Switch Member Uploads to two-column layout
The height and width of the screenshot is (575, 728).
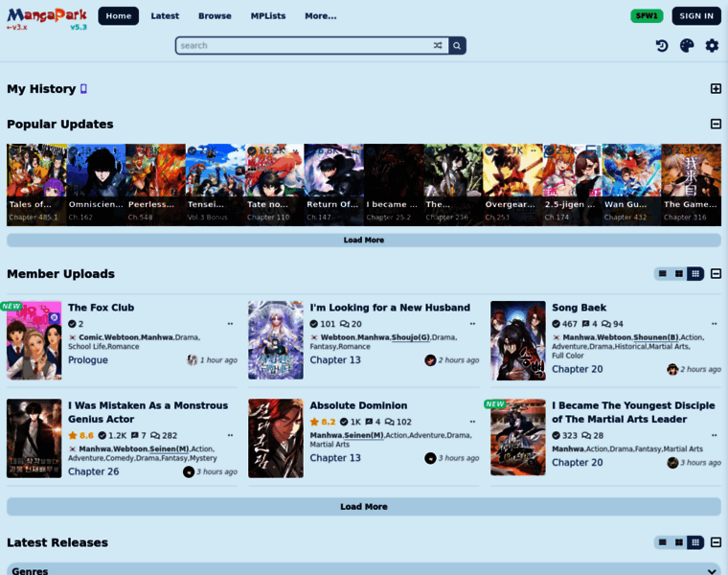[x=679, y=273]
